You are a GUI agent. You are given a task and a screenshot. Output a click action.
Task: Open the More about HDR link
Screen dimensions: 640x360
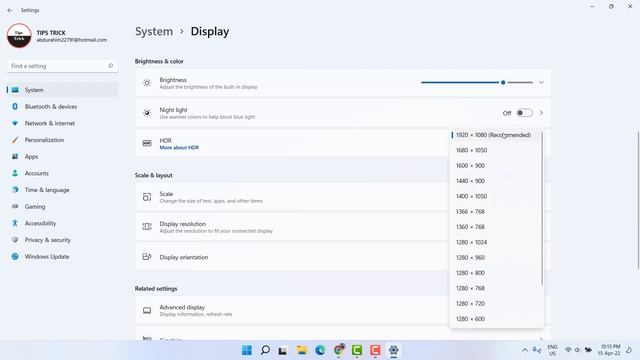pos(179,148)
